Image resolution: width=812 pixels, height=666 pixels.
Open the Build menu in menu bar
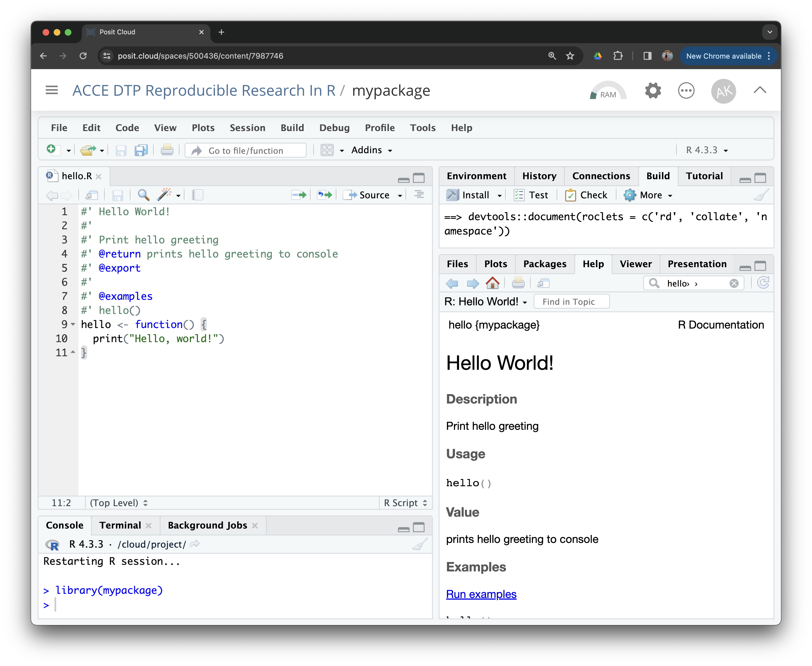click(292, 128)
